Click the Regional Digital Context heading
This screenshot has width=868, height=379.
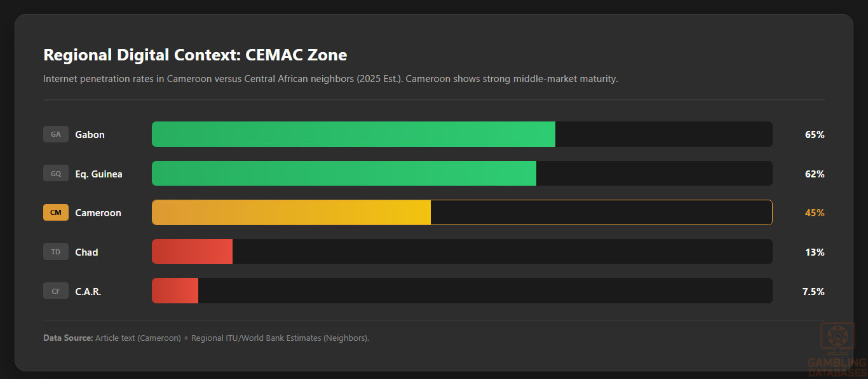(195, 55)
